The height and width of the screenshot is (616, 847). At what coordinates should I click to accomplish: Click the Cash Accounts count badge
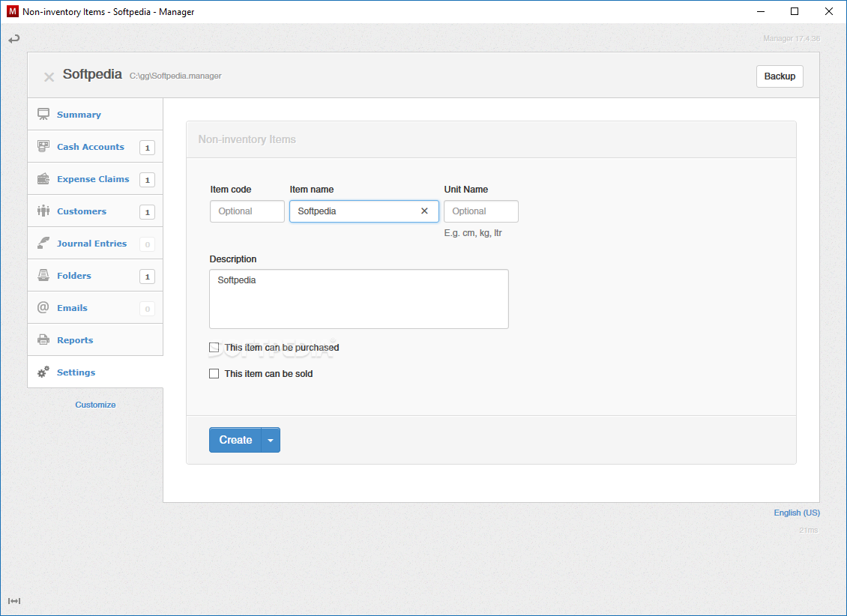point(147,148)
